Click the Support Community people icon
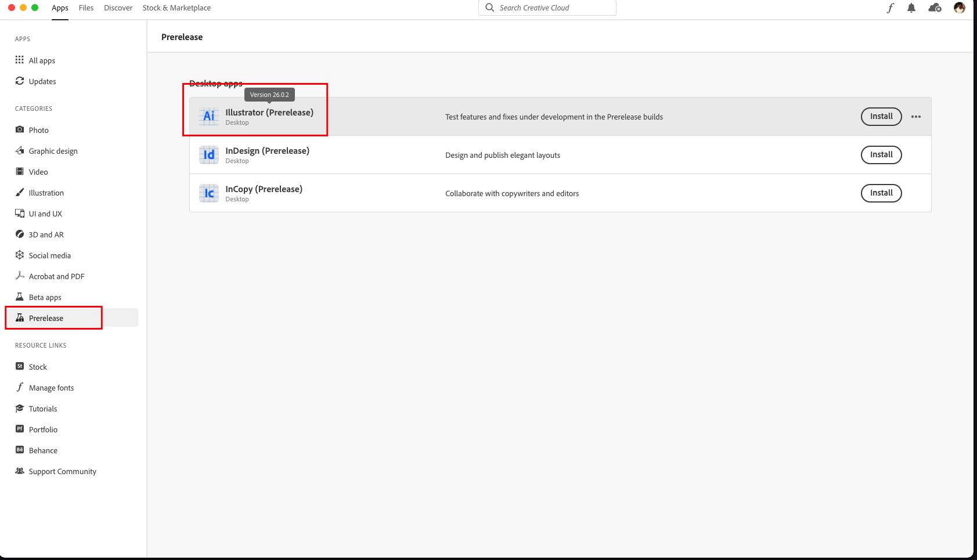 coord(20,471)
